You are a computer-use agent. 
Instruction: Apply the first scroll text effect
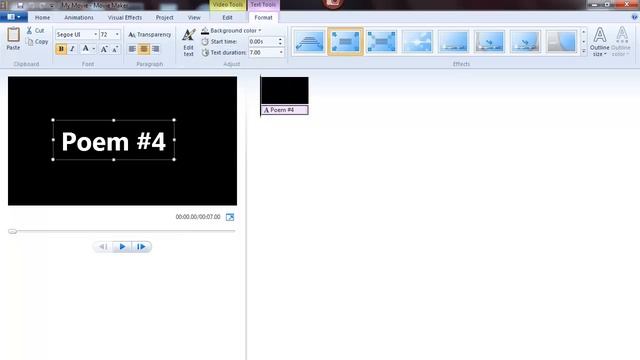(x=309, y=41)
